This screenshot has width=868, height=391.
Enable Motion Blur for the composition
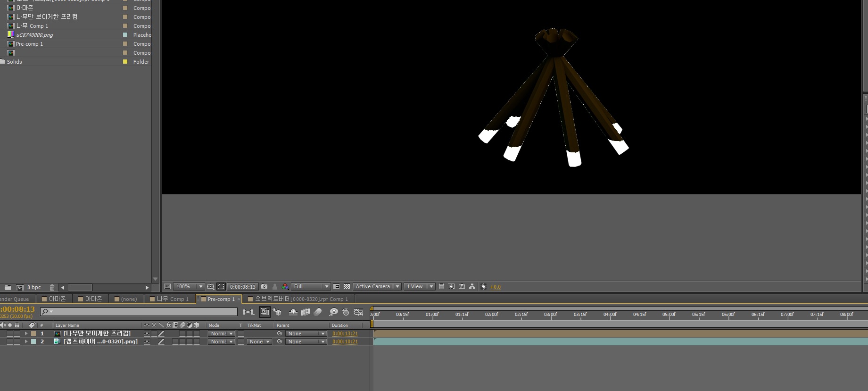pyautogui.click(x=318, y=312)
